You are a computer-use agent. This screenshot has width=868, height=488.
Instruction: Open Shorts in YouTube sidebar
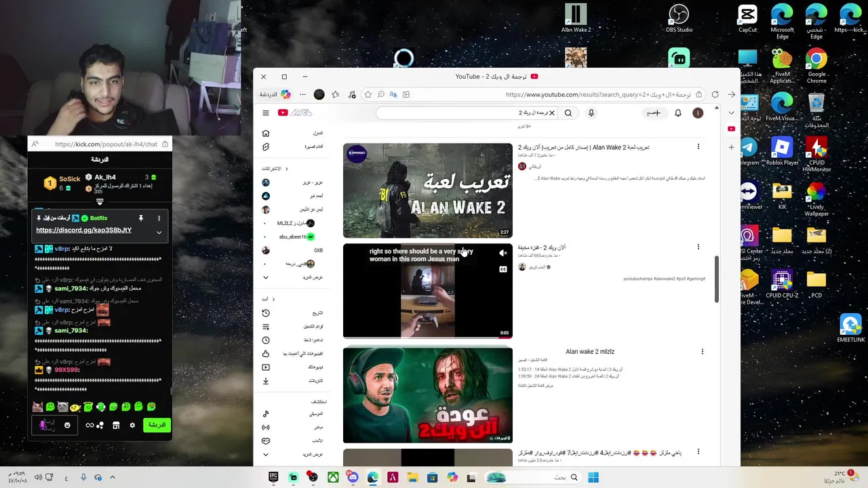pos(293,147)
